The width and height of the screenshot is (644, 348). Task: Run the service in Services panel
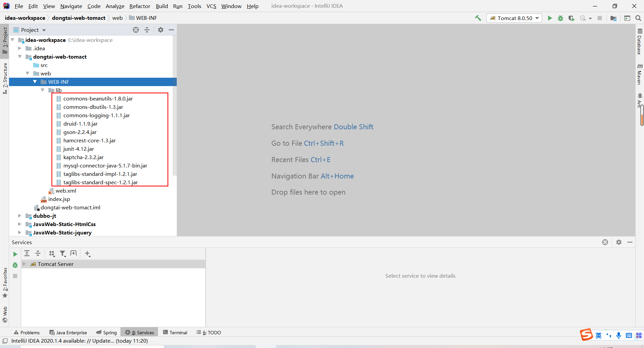click(x=15, y=254)
